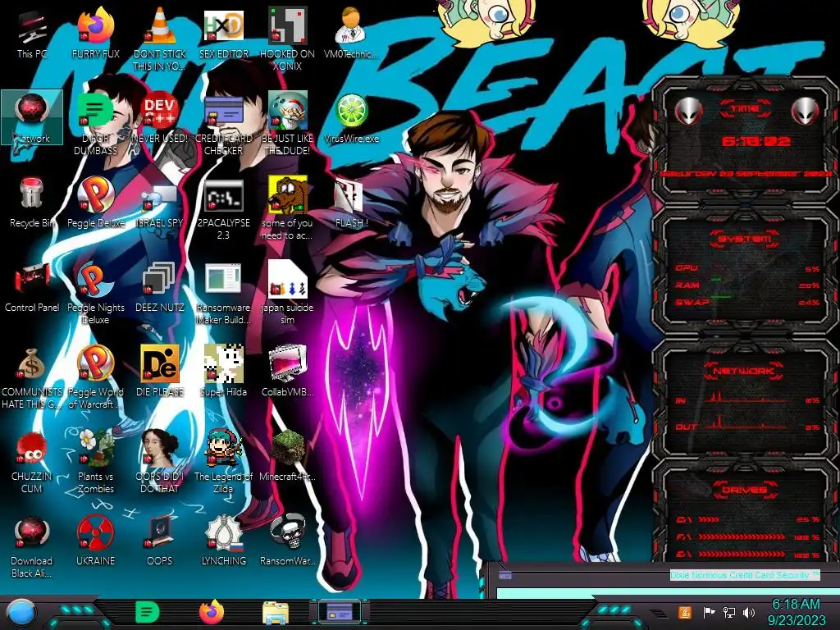The height and width of the screenshot is (630, 840).
Task: Open the FLASH ! desktop icon
Action: pyautogui.click(x=351, y=203)
